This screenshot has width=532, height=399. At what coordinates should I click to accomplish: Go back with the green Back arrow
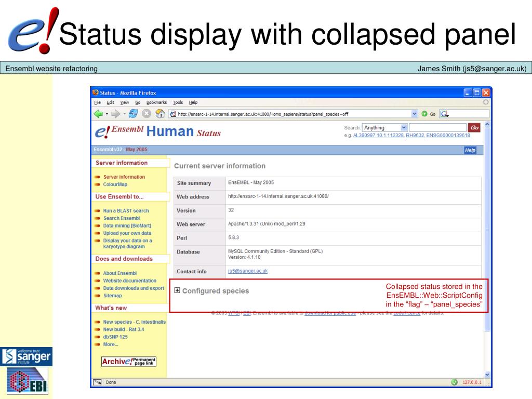pos(98,114)
